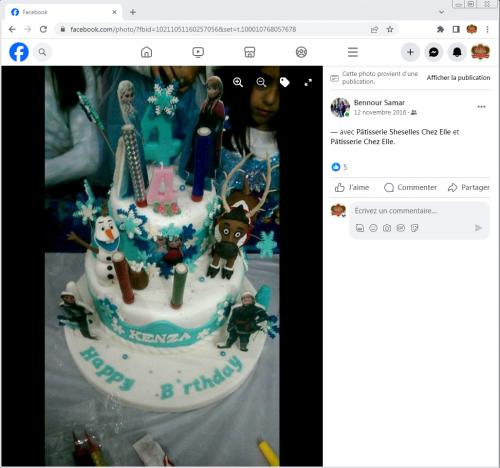Click the address bar URL
The image size is (500, 468).
[x=183, y=29]
